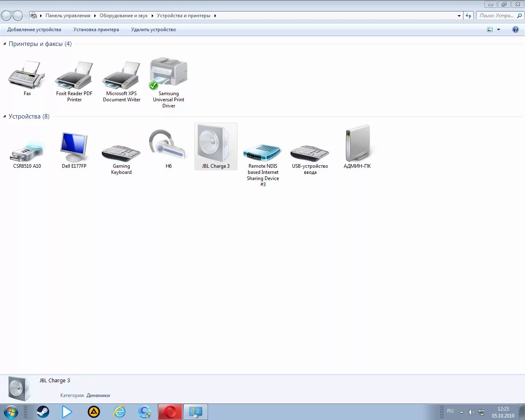
Task: Select the Gaming Keyboard device icon
Action: 121,153
